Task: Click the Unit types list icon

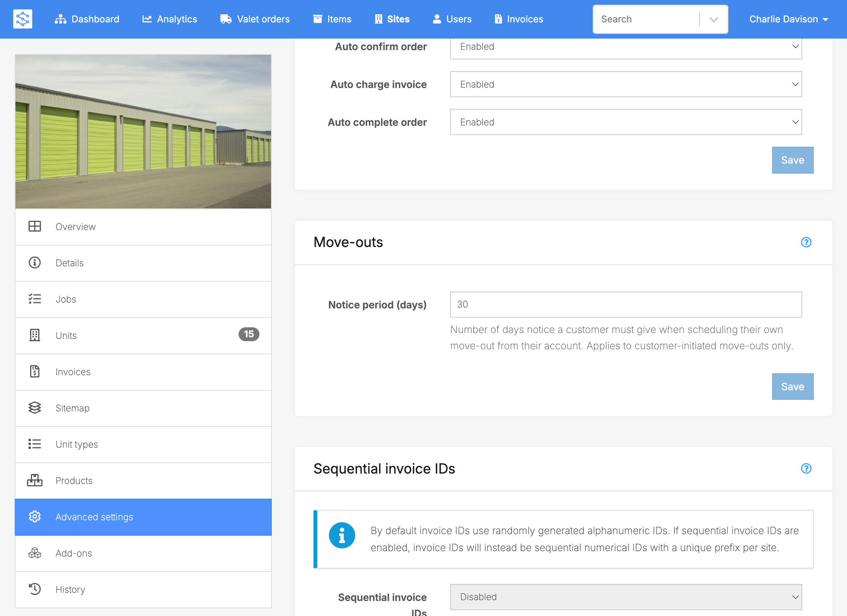Action: (35, 444)
